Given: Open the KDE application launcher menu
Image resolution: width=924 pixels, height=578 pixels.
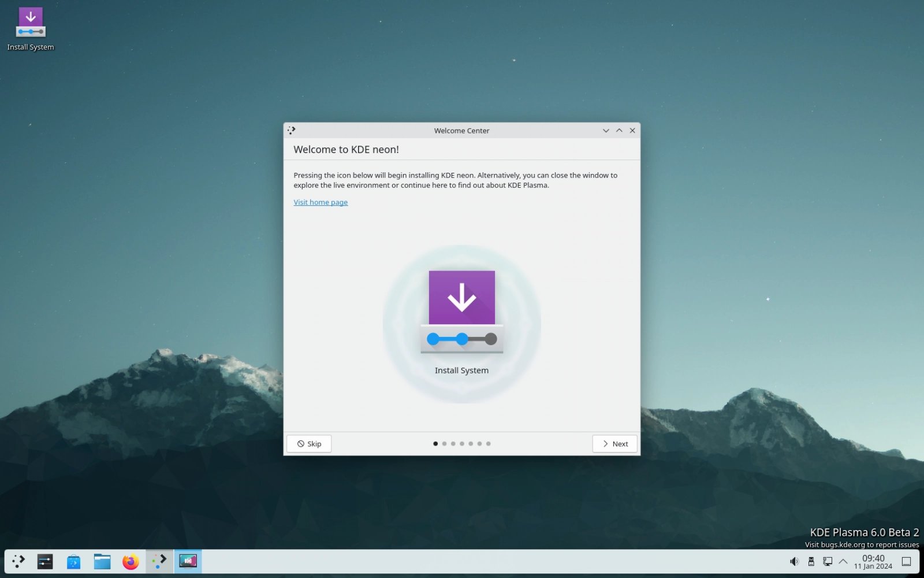Looking at the screenshot, I should pyautogui.click(x=18, y=561).
